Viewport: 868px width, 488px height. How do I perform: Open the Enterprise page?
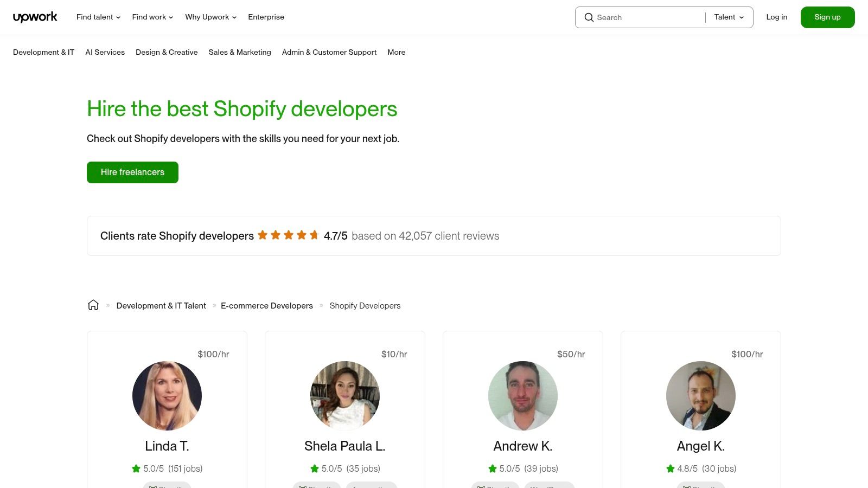pyautogui.click(x=266, y=17)
